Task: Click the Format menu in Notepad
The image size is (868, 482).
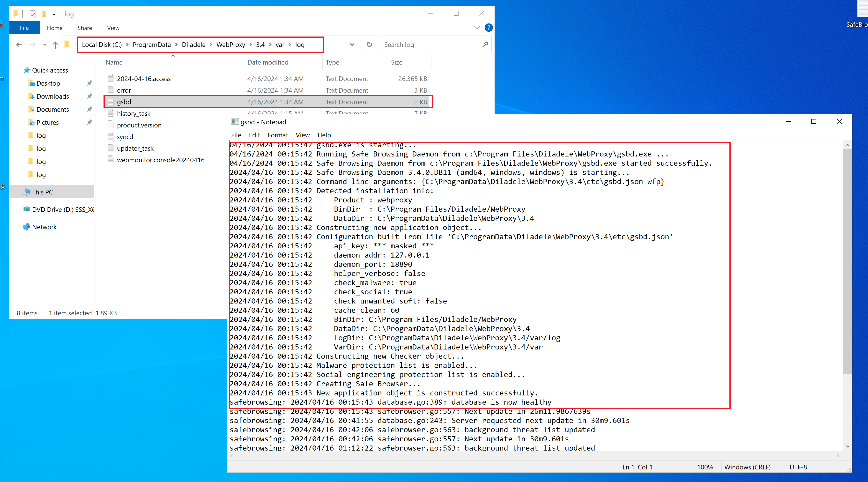Action: [276, 135]
